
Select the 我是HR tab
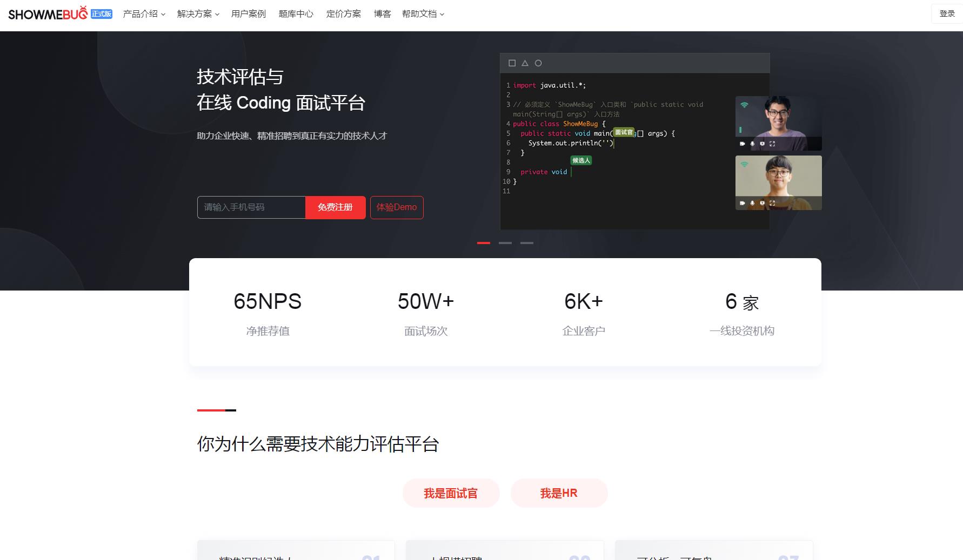pyautogui.click(x=559, y=493)
